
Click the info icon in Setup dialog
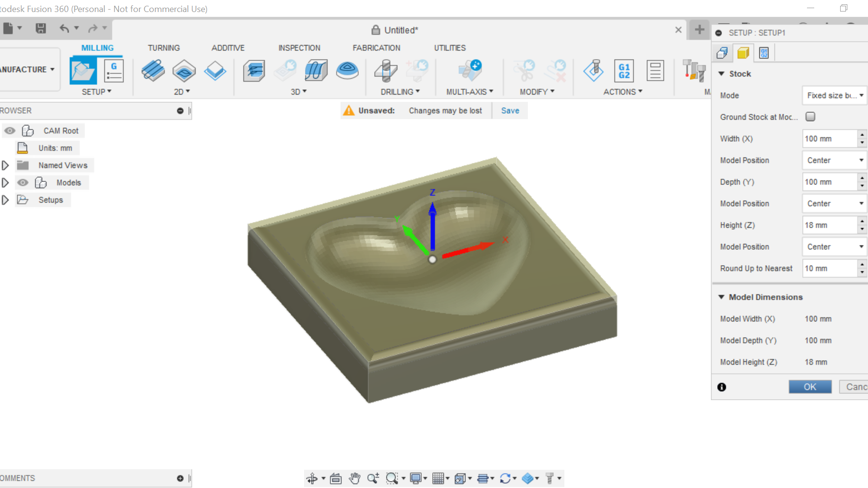pyautogui.click(x=721, y=387)
